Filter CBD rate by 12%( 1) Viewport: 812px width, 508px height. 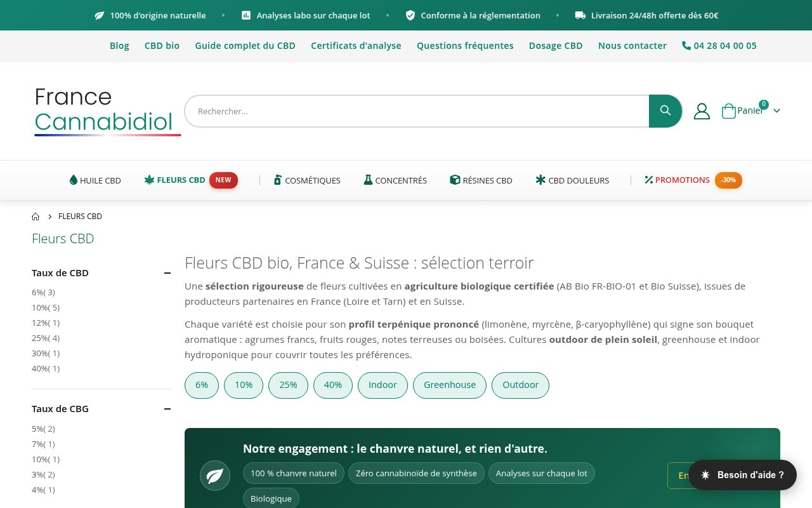[x=46, y=323]
